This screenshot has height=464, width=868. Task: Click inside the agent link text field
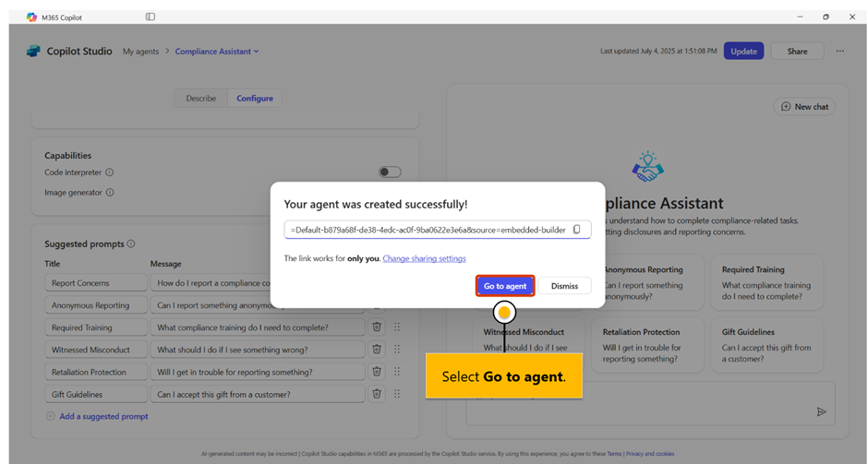(438, 230)
